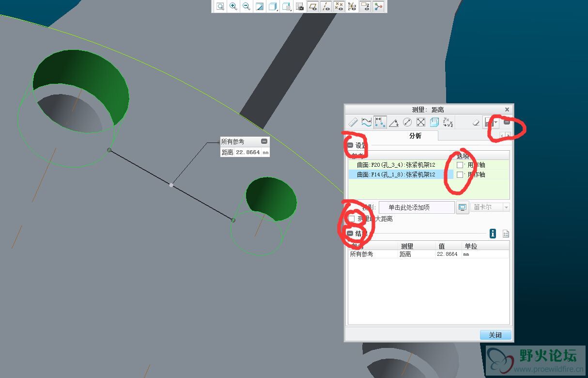588x378 pixels.
Task: Select the Summary ruler measure tool
Action: coord(353,123)
